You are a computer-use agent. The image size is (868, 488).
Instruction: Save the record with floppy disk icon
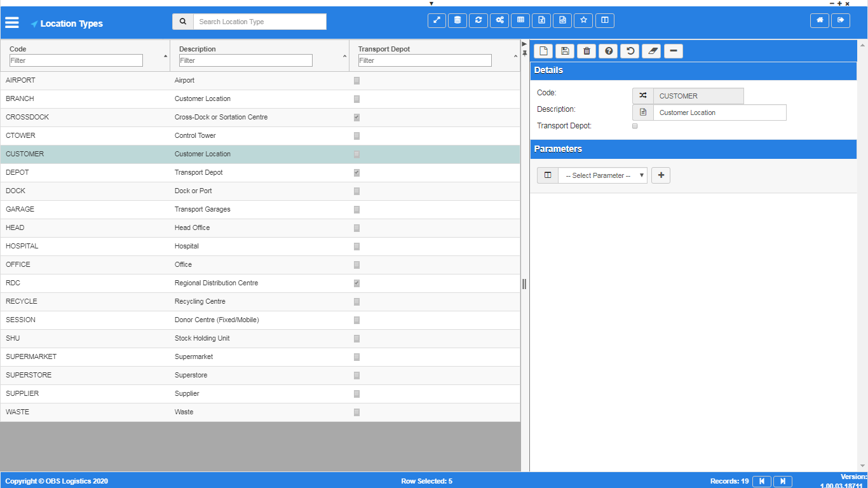coord(565,51)
